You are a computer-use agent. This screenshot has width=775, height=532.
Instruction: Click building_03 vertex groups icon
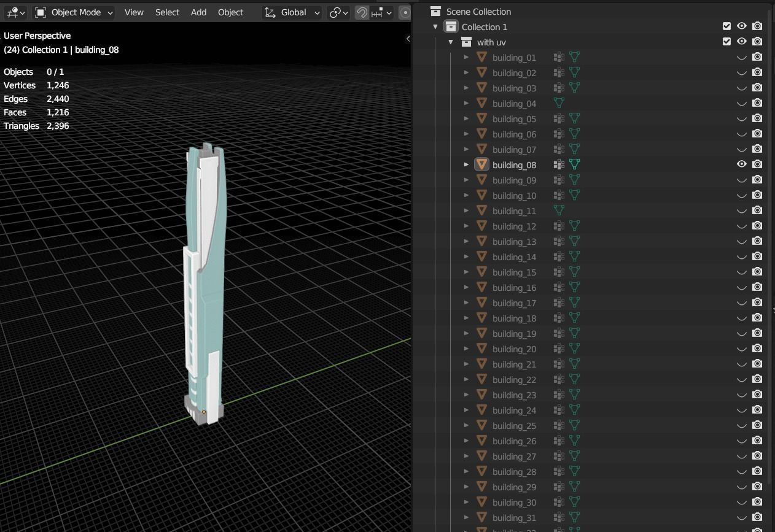(559, 88)
